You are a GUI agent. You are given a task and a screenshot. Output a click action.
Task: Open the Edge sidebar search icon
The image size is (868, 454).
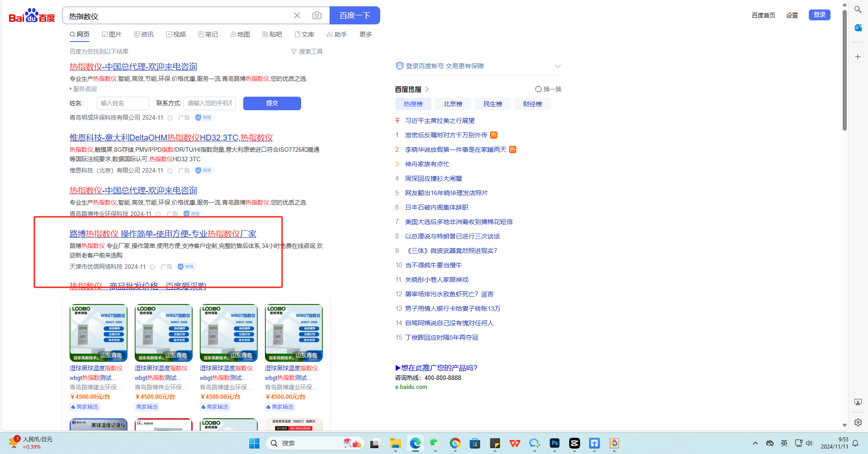point(858,9)
